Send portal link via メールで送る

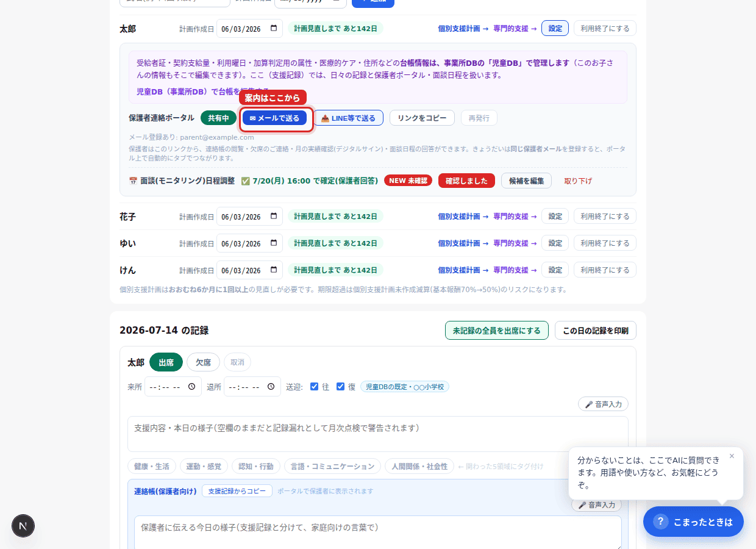(x=274, y=118)
